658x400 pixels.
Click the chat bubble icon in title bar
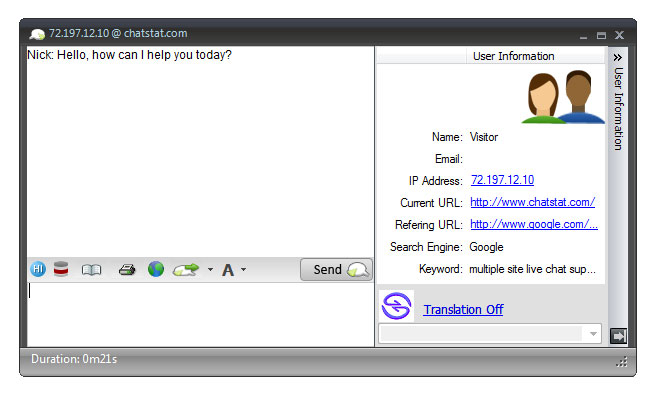(37, 34)
